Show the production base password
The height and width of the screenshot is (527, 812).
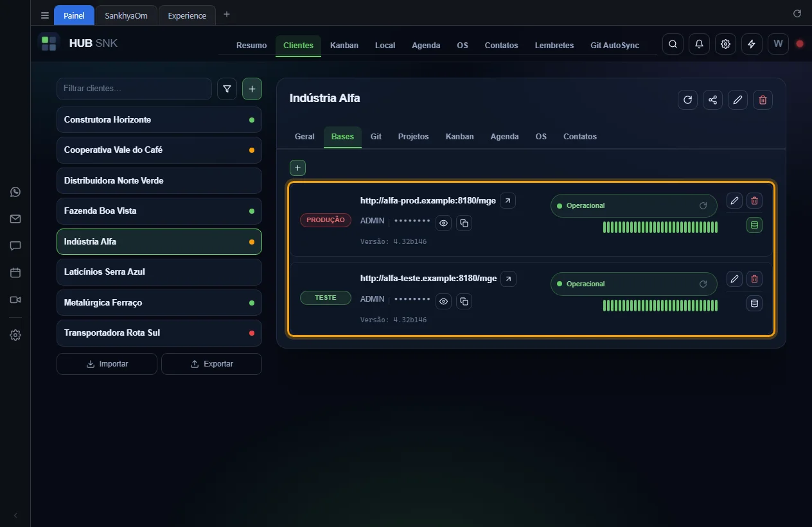tap(443, 223)
